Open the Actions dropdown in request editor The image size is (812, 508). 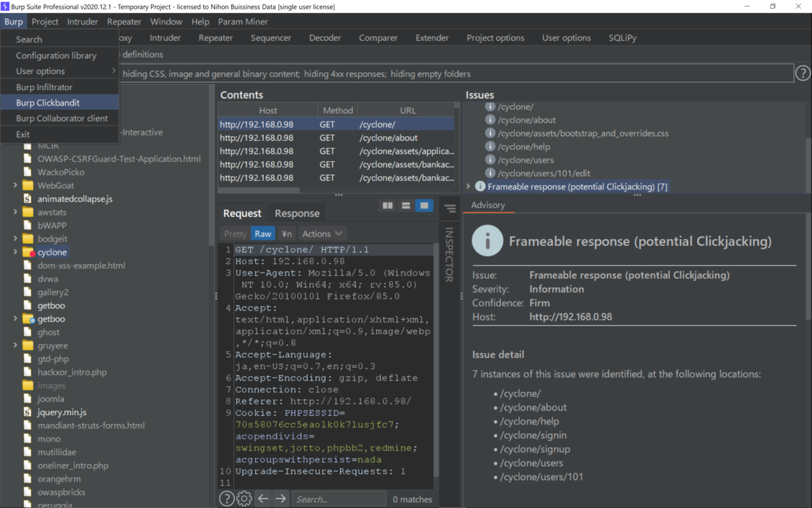(x=323, y=234)
